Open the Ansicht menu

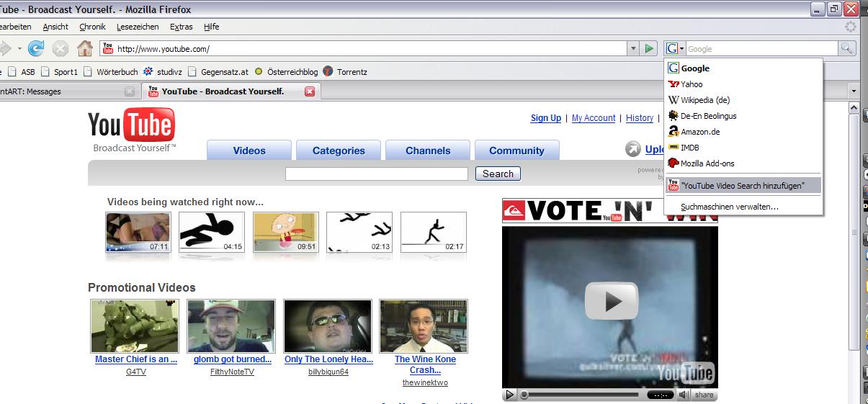pyautogui.click(x=55, y=27)
